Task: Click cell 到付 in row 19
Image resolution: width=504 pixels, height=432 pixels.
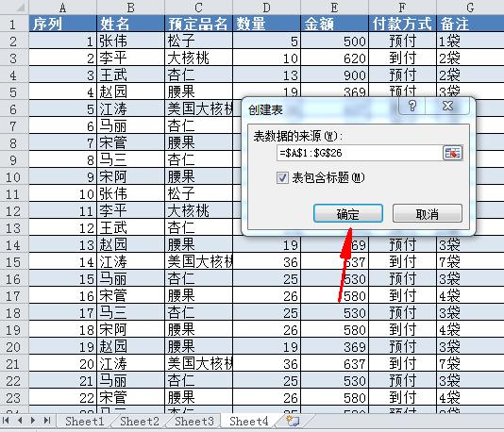Action: click(x=402, y=329)
